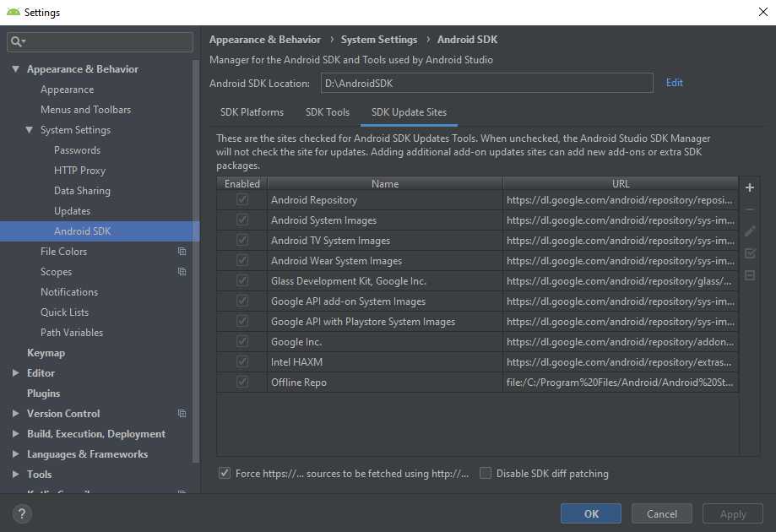Uncheck Force https sources fetched using http
The image size is (776, 532).
[x=225, y=473]
